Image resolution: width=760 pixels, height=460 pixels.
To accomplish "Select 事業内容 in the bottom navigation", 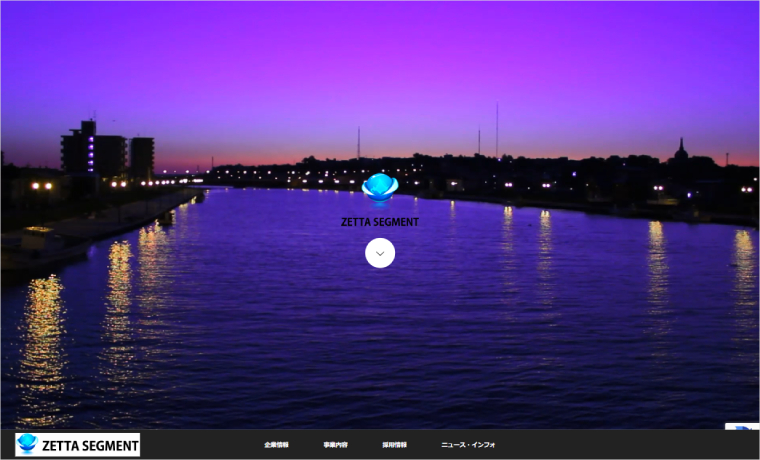I will 335,445.
